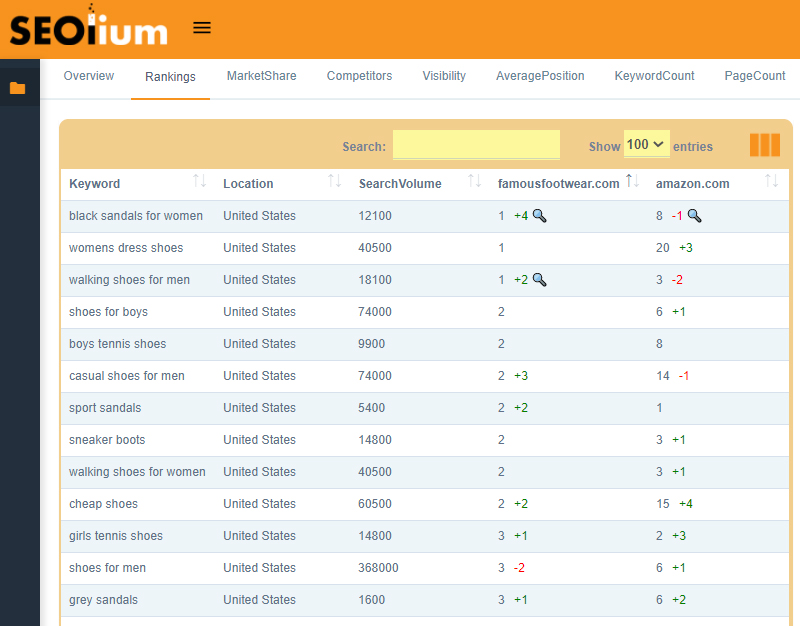Click amazon rank 14 for casual shoes for men
800x626 pixels.
click(x=663, y=376)
